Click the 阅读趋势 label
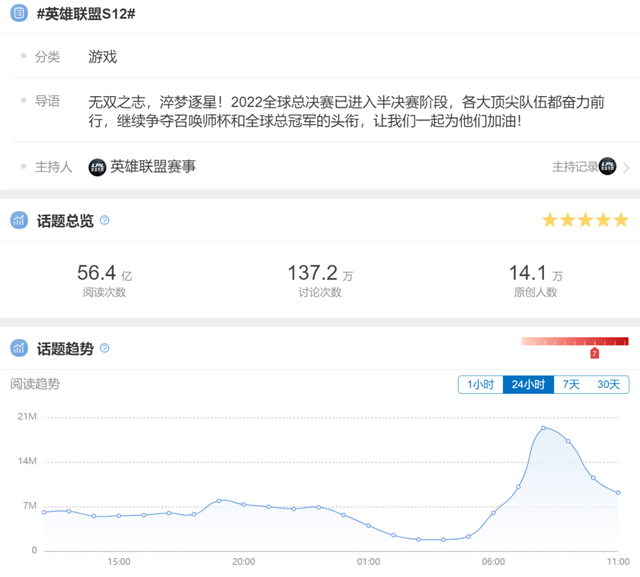The height and width of the screenshot is (577, 640). (35, 384)
